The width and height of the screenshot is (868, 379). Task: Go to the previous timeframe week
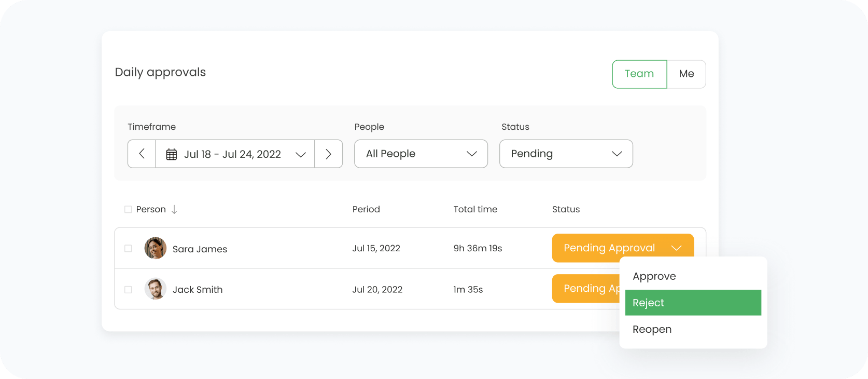click(142, 154)
